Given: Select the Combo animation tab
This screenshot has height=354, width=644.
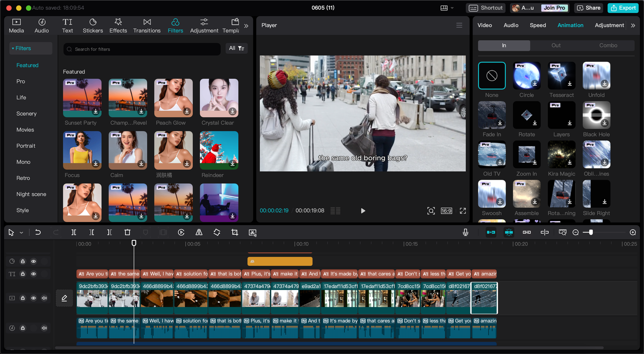Looking at the screenshot, I should [608, 45].
